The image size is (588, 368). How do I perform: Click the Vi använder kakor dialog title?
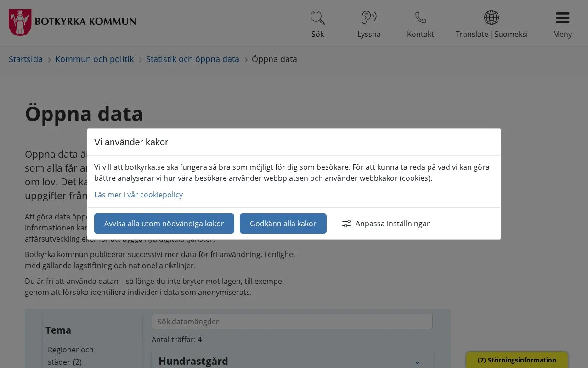131,142
